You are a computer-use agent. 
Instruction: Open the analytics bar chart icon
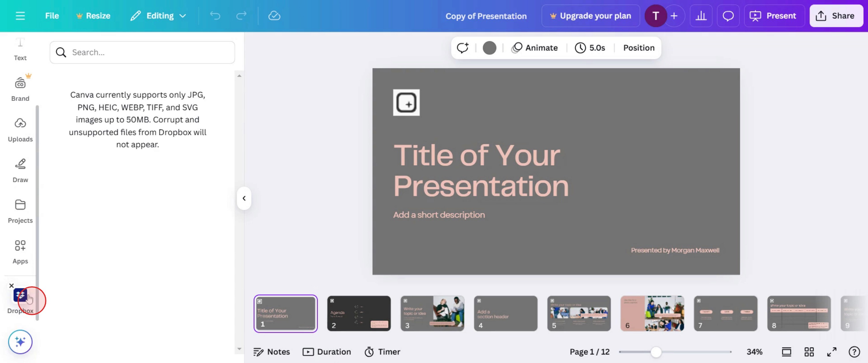pyautogui.click(x=701, y=16)
